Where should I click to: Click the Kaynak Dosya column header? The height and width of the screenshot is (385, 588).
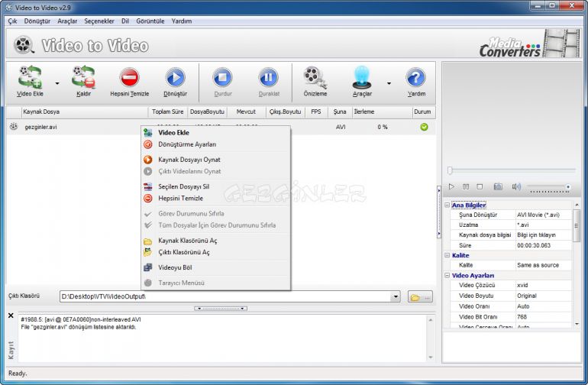85,112
